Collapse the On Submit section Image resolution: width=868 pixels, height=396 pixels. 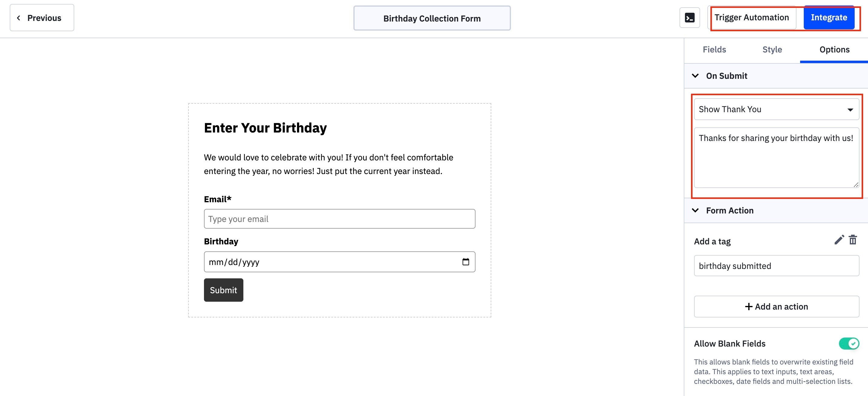(x=695, y=76)
